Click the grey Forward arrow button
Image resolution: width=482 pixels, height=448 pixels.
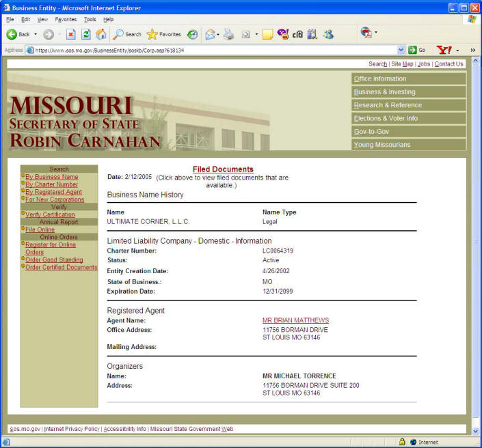click(x=49, y=34)
